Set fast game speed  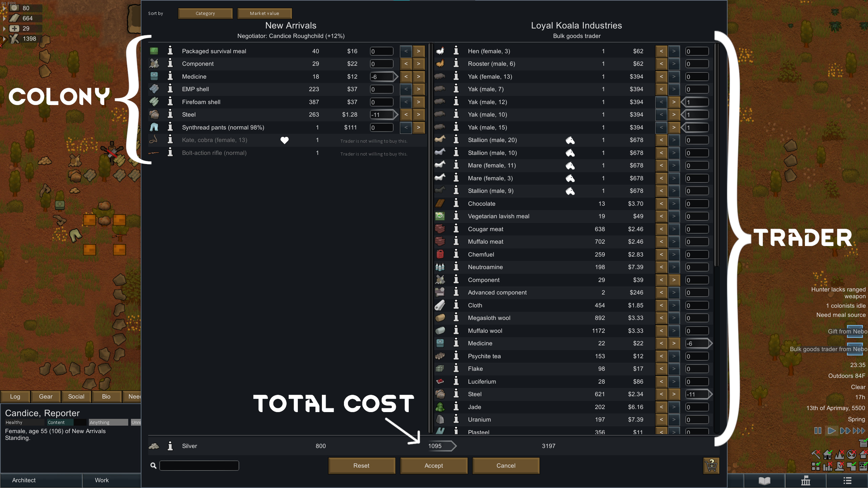(845, 431)
